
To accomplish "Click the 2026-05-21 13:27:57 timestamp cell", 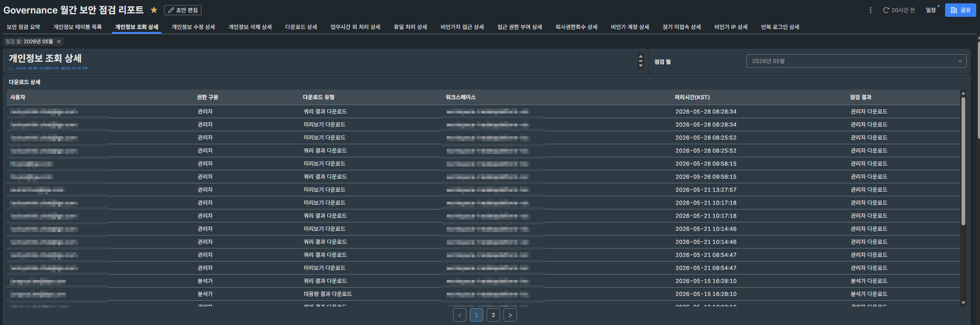I will (706, 190).
